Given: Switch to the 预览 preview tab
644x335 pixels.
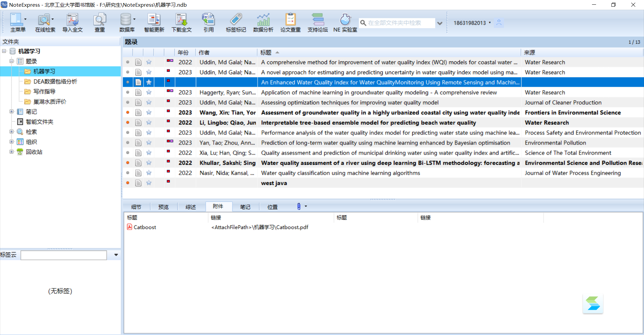Looking at the screenshot, I should coord(163,207).
